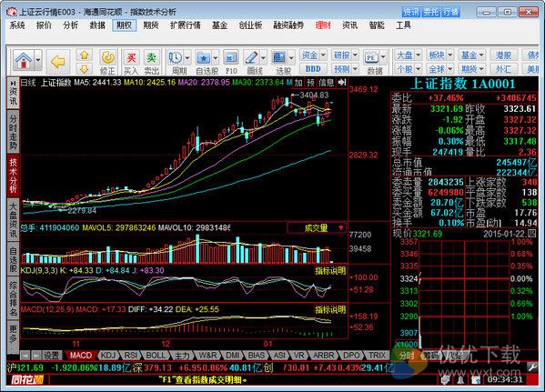Viewport: 545px width, 392px height.
Task: Expand the 自选股 dropdown arrow
Action: click(x=216, y=58)
